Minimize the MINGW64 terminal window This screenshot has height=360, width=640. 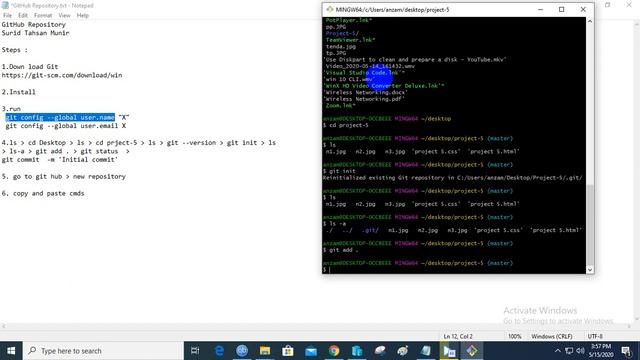tap(540, 9)
